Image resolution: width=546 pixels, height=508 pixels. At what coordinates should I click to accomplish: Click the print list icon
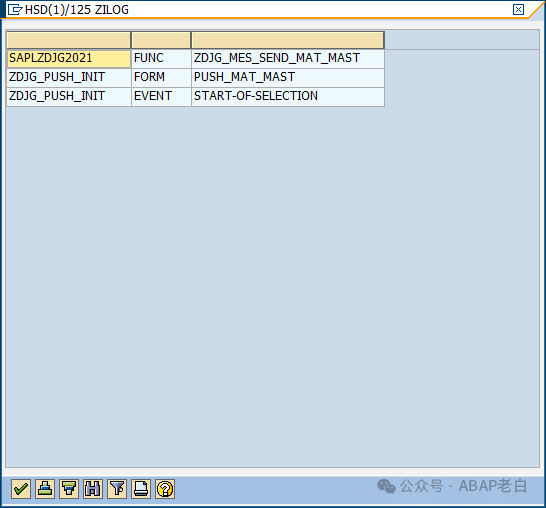coord(141,489)
